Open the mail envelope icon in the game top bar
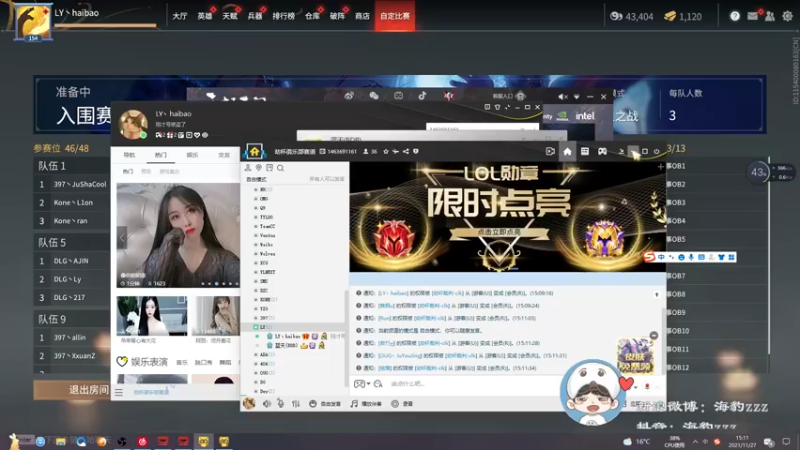 753,16
